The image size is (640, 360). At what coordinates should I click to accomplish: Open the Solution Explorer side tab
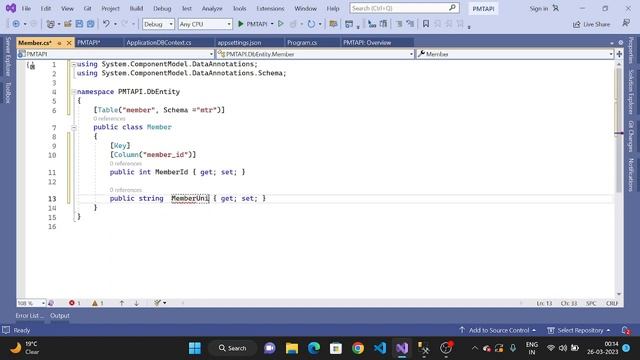[631, 92]
